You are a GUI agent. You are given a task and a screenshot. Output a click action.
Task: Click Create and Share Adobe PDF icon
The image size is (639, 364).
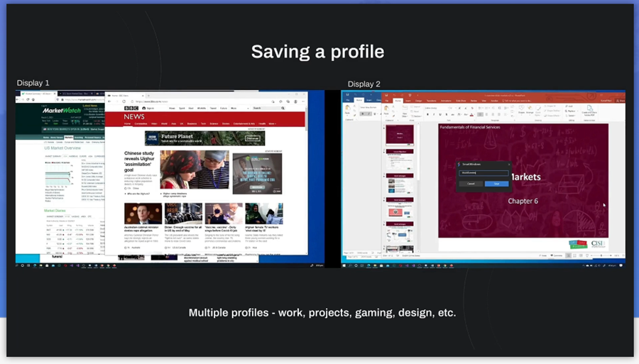[589, 109]
